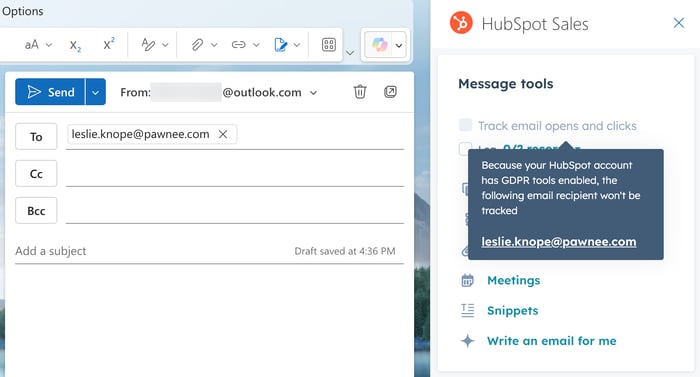Remove leslie.knope@pawnee.com recipient

[223, 134]
